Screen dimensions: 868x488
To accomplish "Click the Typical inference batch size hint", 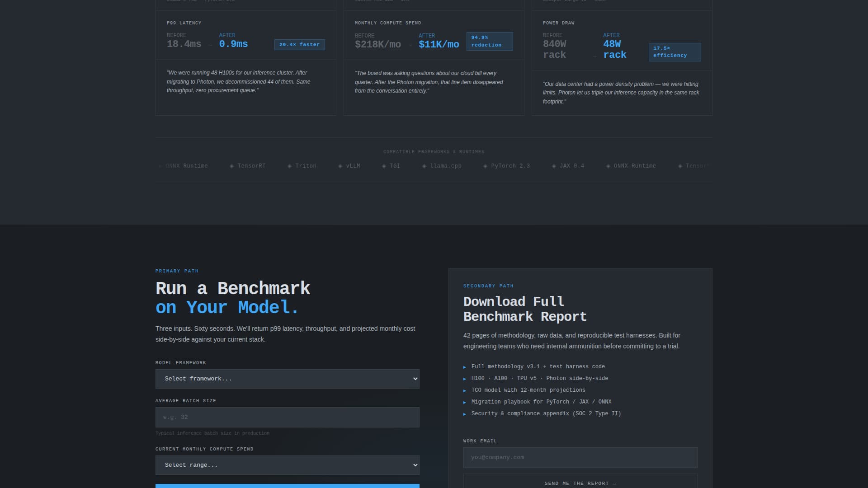I will (x=212, y=433).
